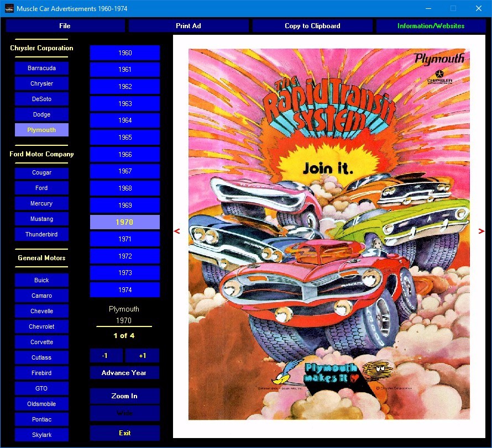Select the Cutlass brand

[41, 357]
